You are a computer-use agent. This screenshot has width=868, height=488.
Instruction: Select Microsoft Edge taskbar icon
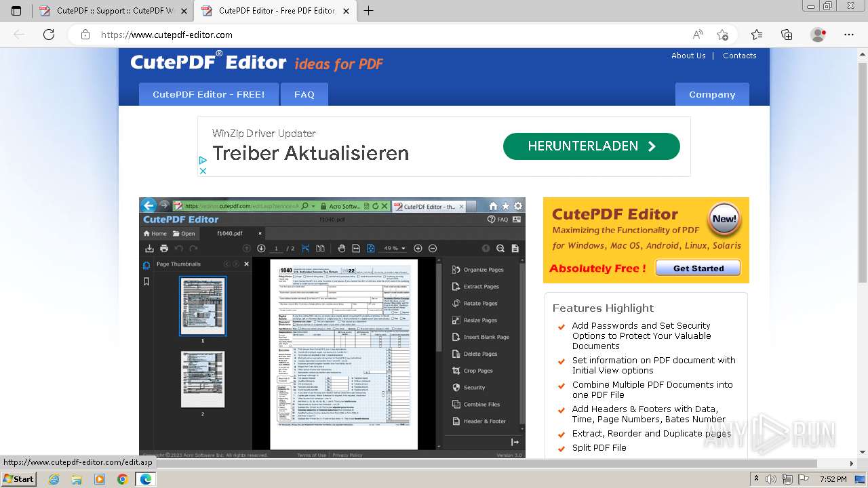click(145, 479)
